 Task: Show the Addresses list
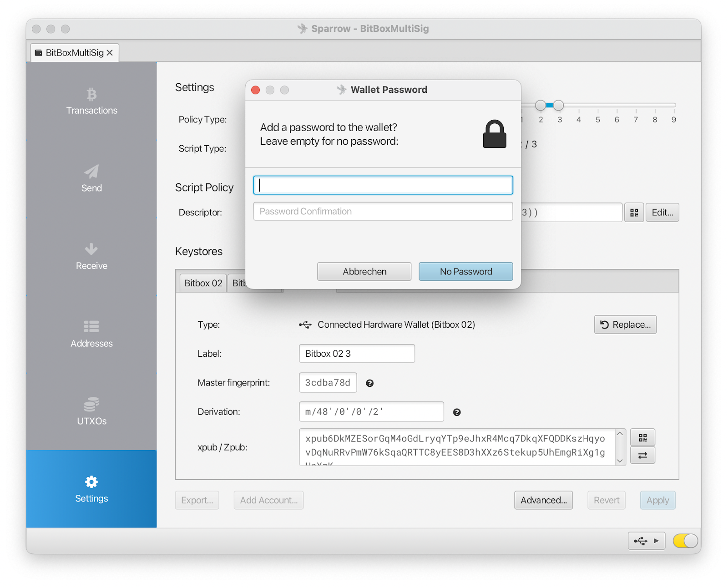(x=91, y=334)
